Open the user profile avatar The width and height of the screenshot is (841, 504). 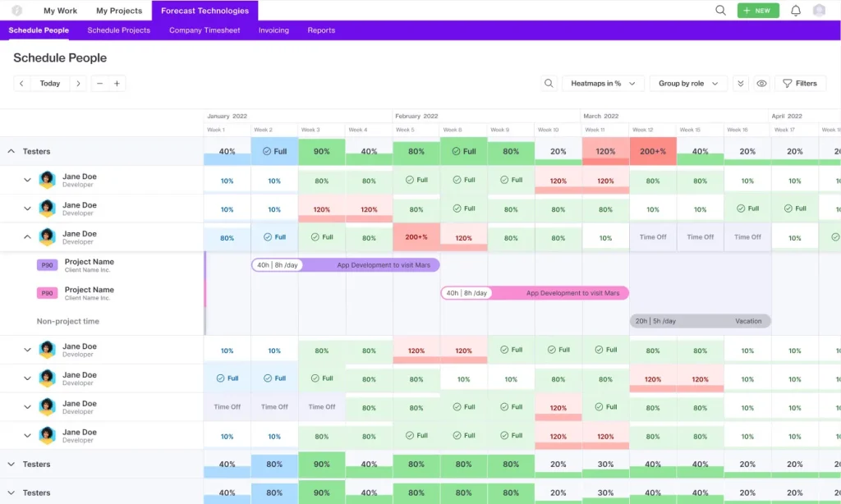point(819,11)
